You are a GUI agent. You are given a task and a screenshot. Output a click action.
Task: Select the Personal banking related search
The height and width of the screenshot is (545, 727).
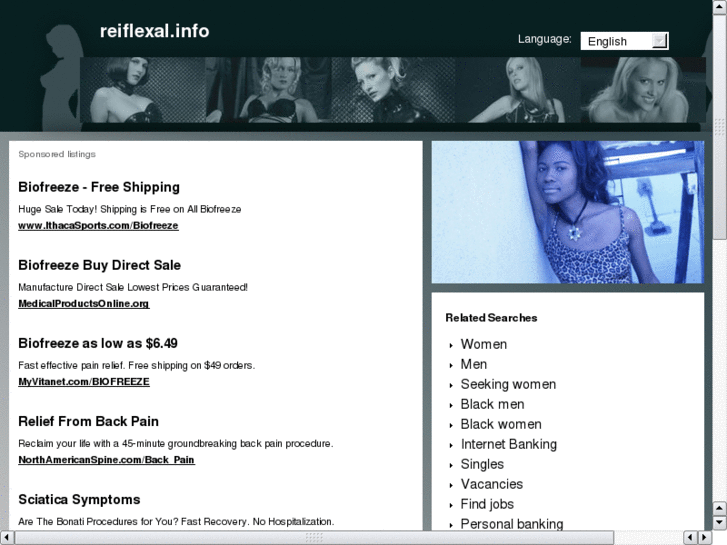point(512,524)
